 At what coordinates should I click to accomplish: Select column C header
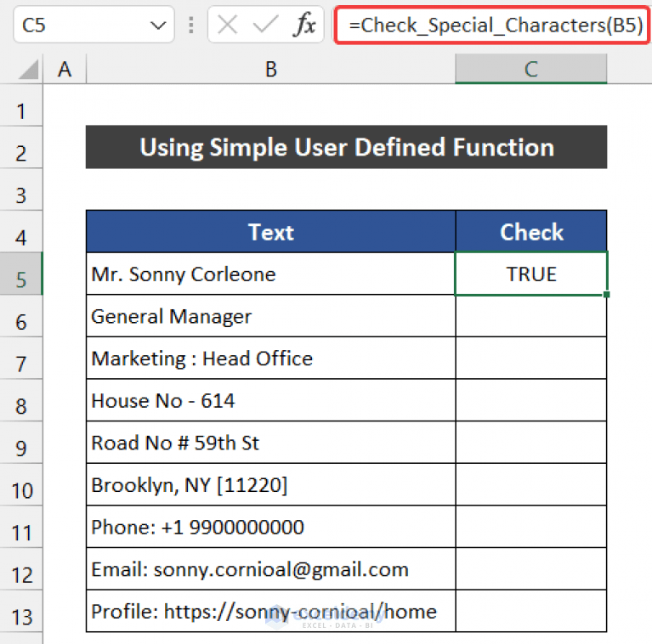click(531, 69)
